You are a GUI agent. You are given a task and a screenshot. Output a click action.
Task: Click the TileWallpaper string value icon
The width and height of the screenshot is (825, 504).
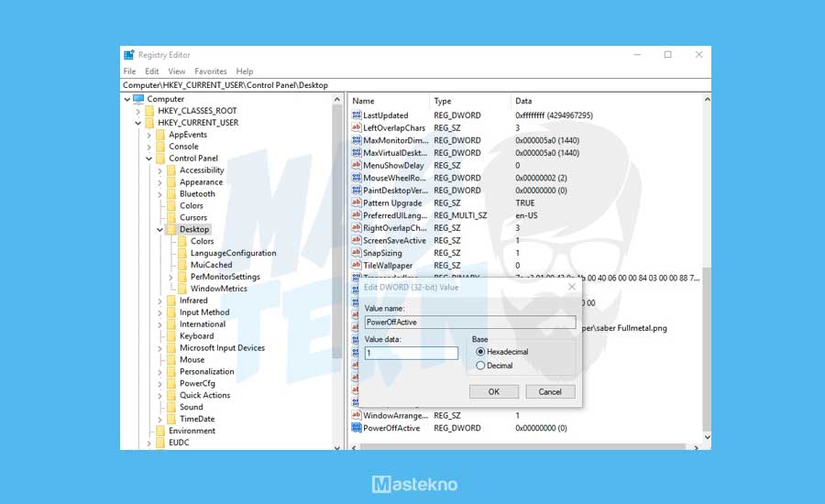(357, 265)
